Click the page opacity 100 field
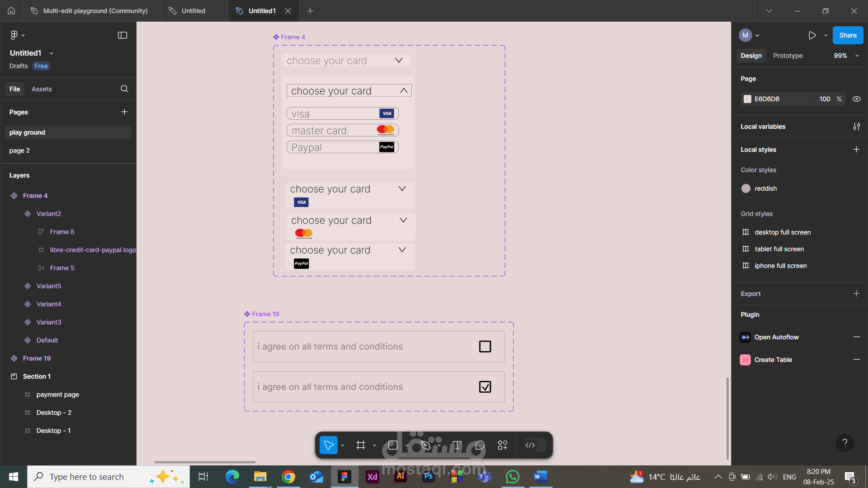Screen dimensions: 868x488 825,99
